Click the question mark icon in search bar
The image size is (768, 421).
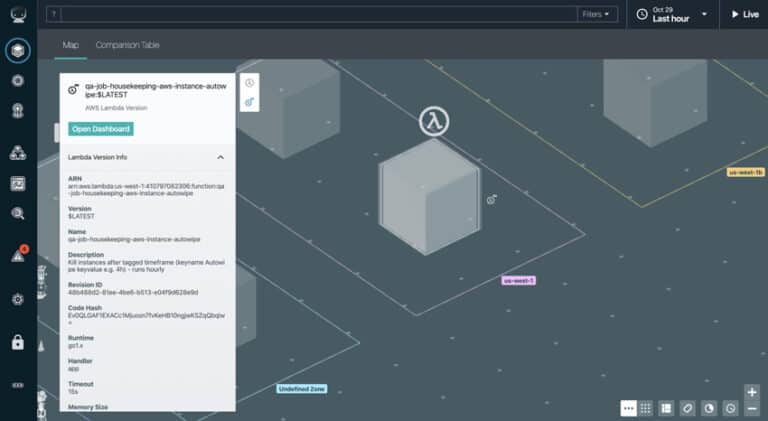(54, 14)
